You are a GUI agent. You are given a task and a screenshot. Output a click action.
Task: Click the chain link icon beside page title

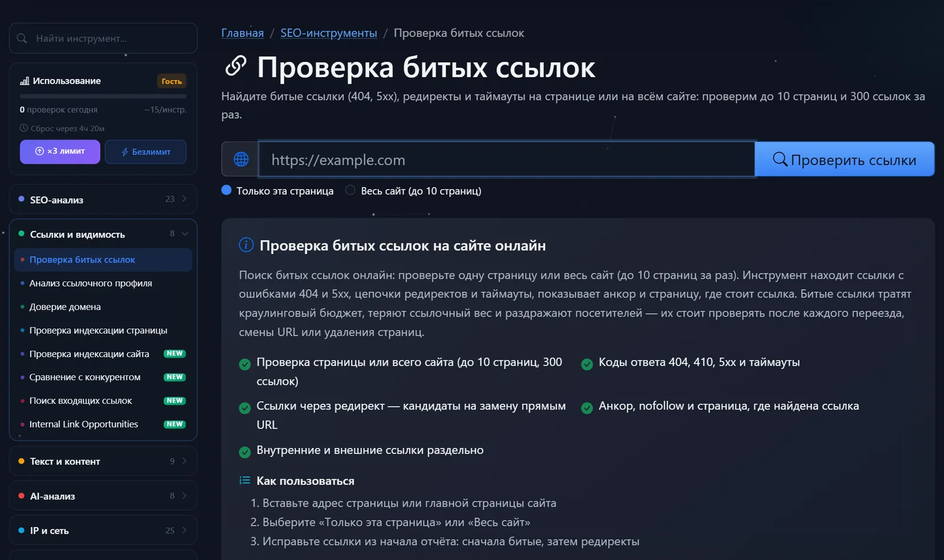pyautogui.click(x=235, y=66)
